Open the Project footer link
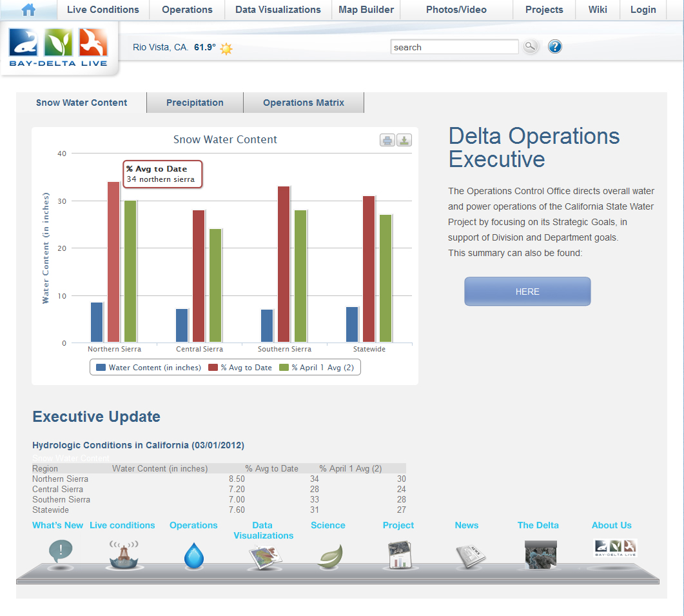The width and height of the screenshot is (684, 616). click(x=398, y=525)
